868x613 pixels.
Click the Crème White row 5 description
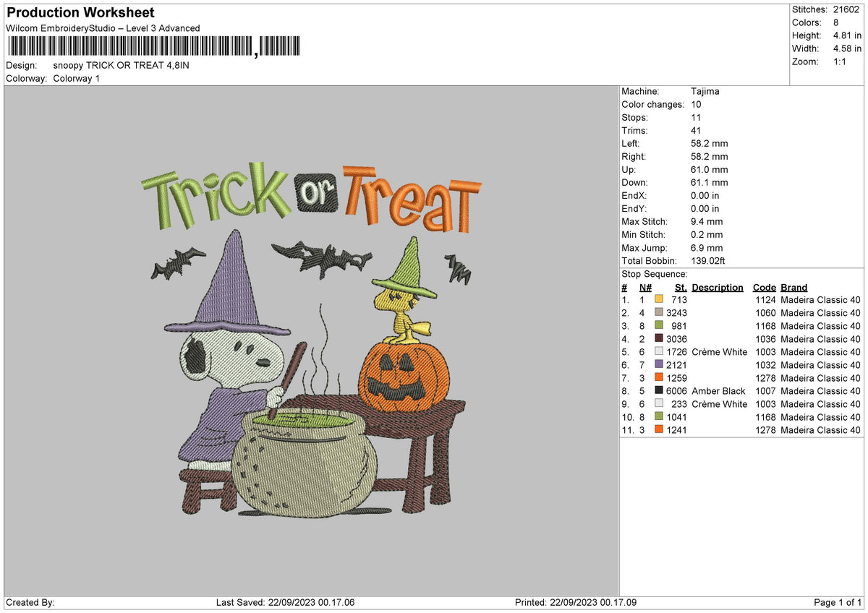719,352
